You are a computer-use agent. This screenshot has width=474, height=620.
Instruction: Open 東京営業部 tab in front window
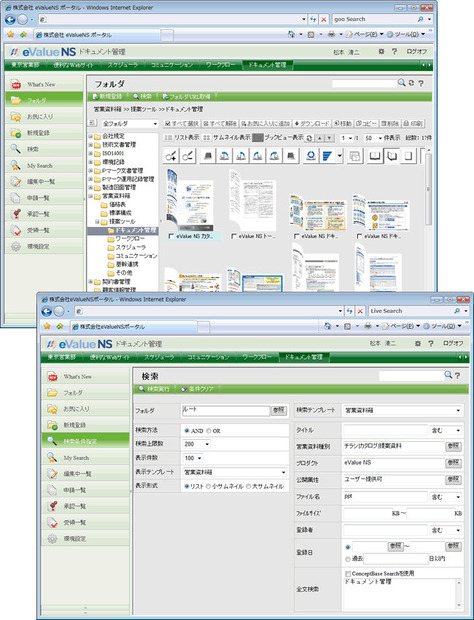(62, 357)
